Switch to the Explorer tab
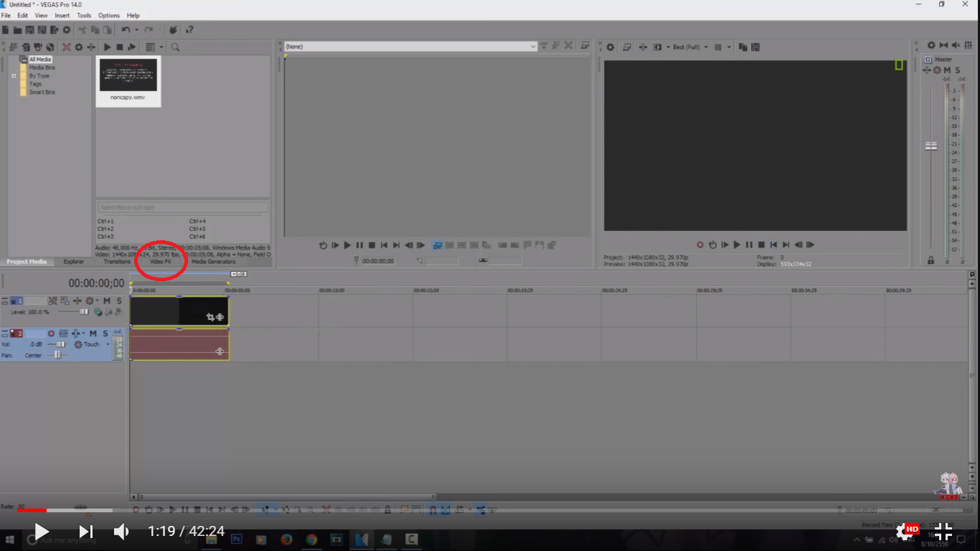The height and width of the screenshot is (551, 980). [73, 262]
